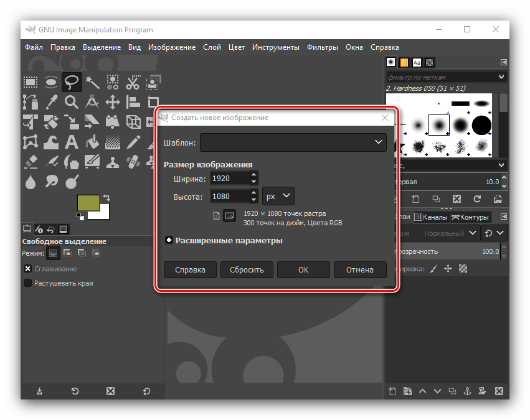Select the Move tool
Image resolution: width=530 pixels, height=420 pixels.
point(113,102)
